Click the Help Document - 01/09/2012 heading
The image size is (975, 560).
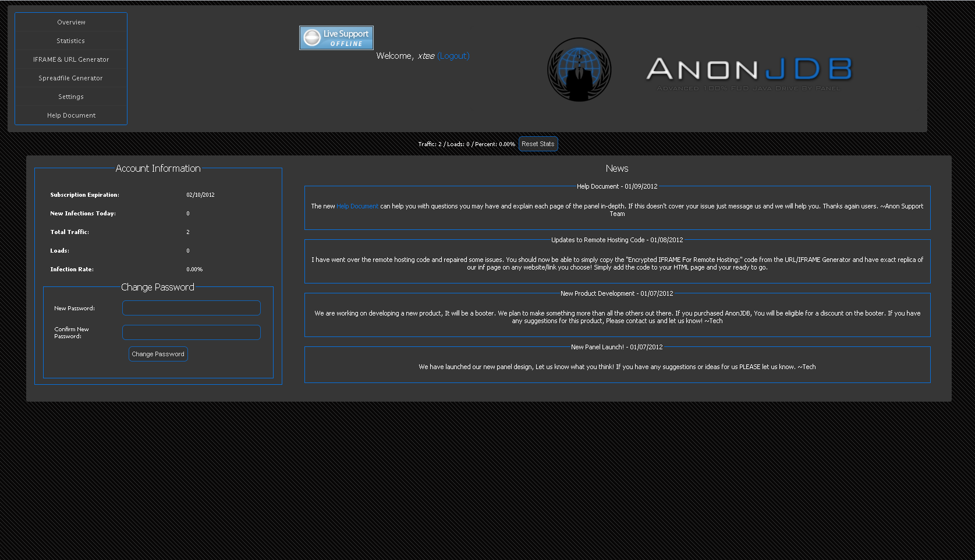[x=617, y=186]
